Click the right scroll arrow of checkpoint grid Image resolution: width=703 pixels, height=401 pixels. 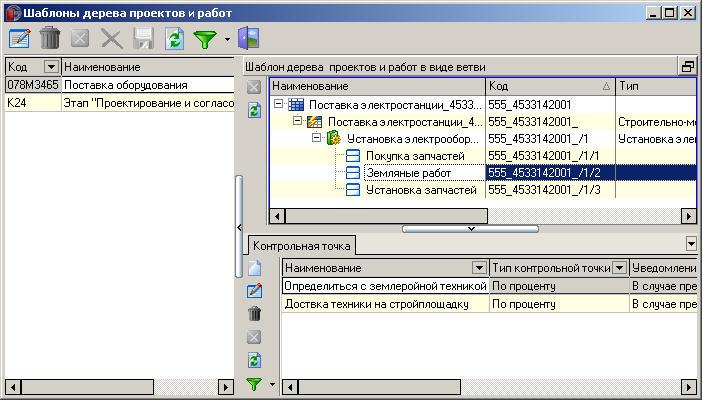tap(689, 387)
